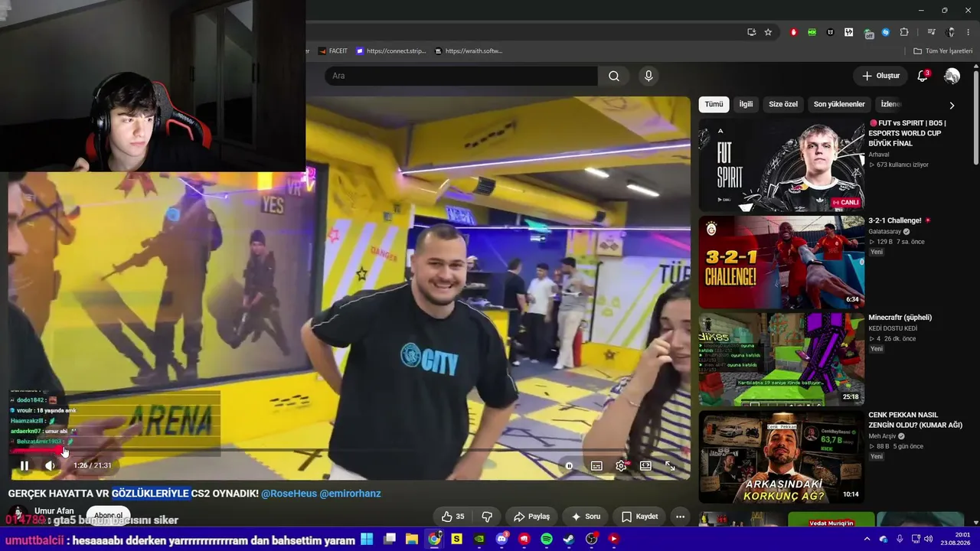This screenshot has width=980, height=551.
Task: Open FUT vs SPIRIT live video thumbnail
Action: (x=782, y=165)
